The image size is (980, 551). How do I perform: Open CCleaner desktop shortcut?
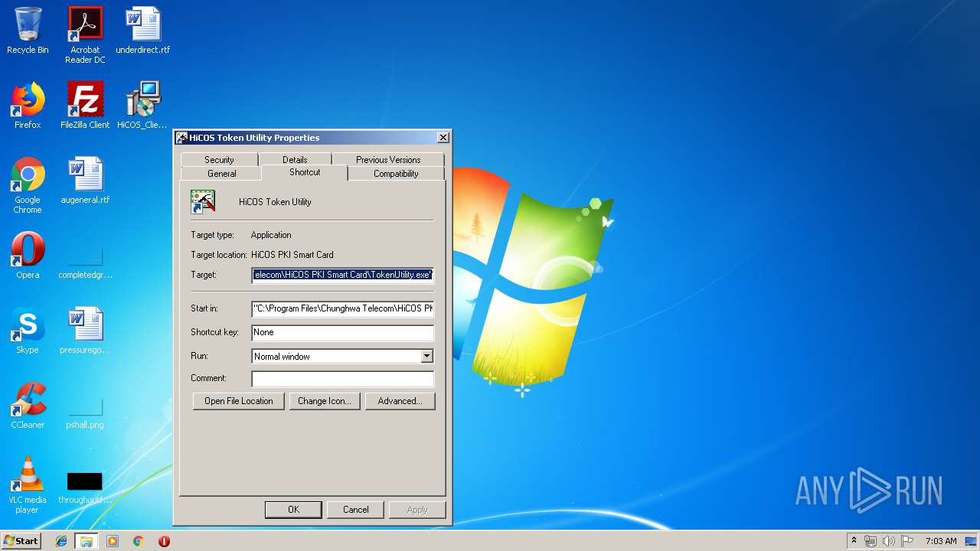(28, 406)
